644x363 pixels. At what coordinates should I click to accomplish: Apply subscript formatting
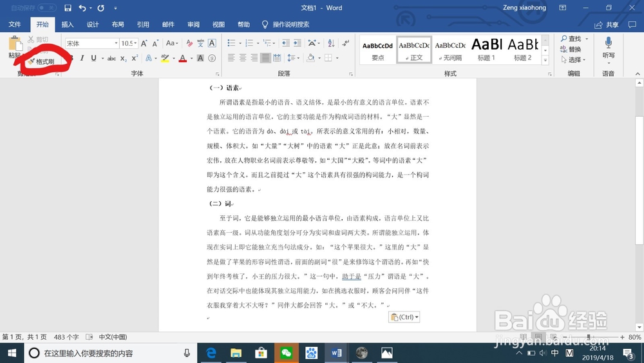point(123,59)
